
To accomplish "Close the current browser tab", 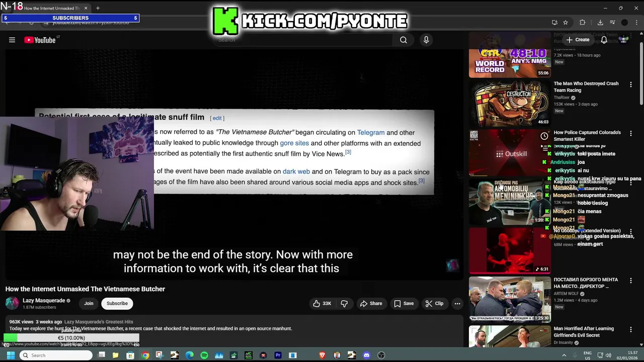I will (86, 8).
